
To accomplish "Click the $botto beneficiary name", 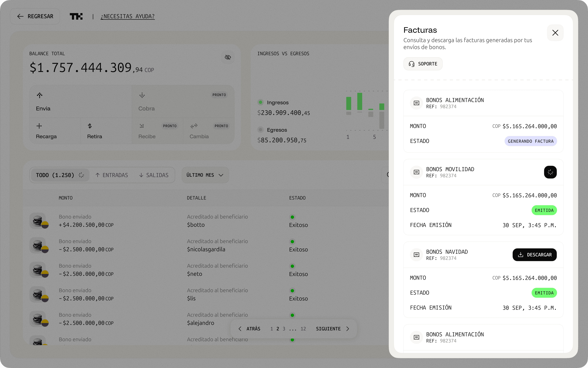I will (x=196, y=225).
